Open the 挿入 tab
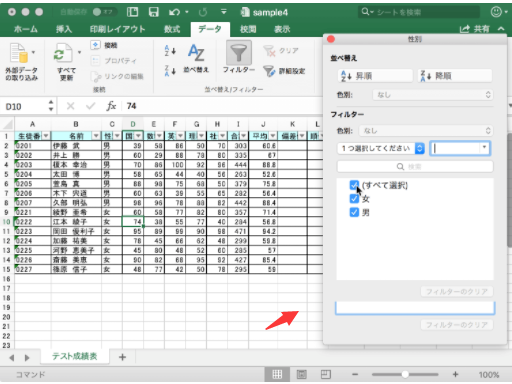Image resolution: width=512 pixels, height=384 pixels. point(64,29)
